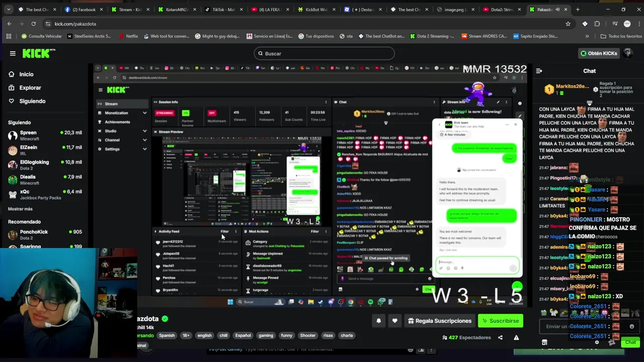Open Todos los favoritos folder
This screenshot has height=362, width=644.
click(x=622, y=36)
